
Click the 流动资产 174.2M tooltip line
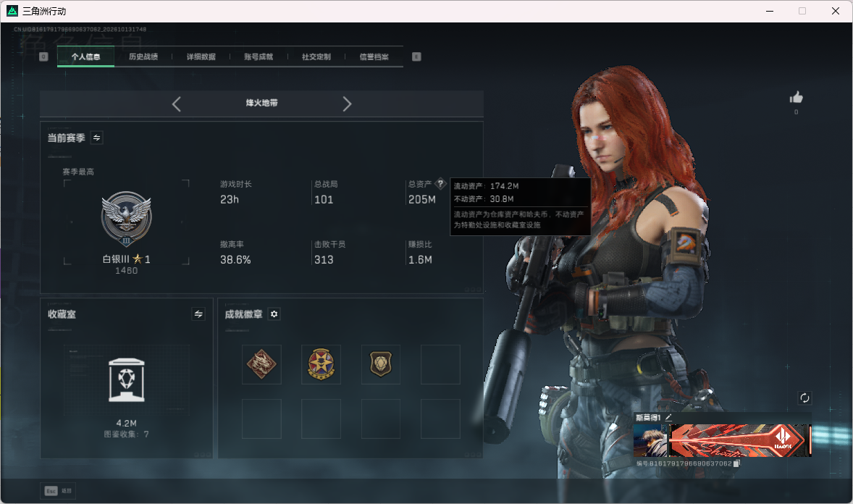(x=487, y=186)
